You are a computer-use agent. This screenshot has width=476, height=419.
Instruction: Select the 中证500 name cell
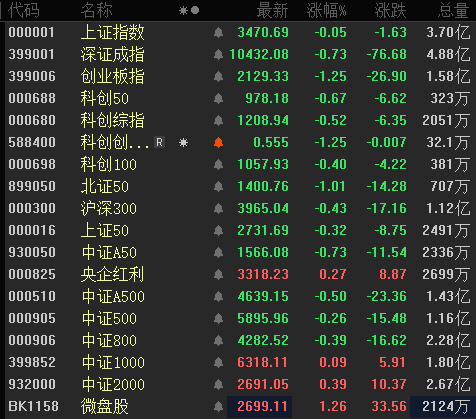[x=109, y=319]
